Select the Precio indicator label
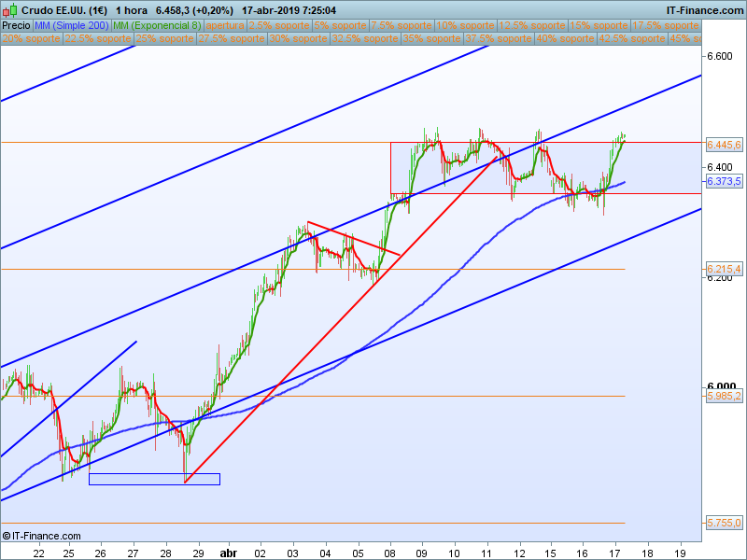The width and height of the screenshot is (747, 560). tap(16, 25)
